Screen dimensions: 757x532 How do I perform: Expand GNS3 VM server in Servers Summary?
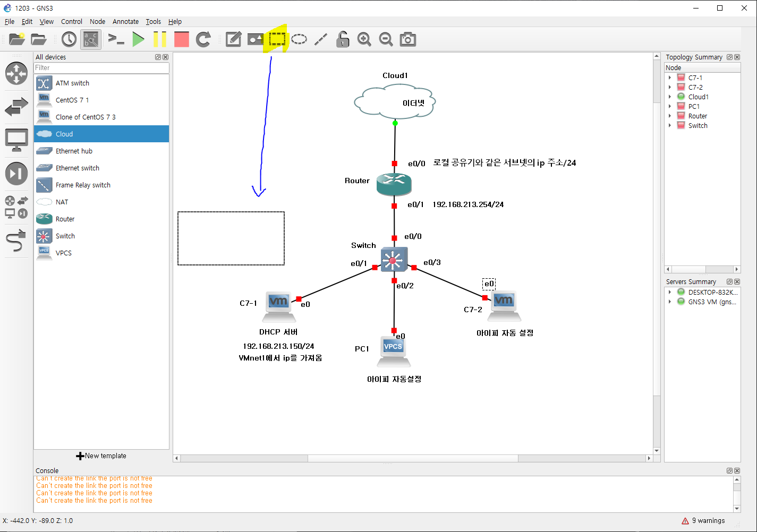pos(670,302)
